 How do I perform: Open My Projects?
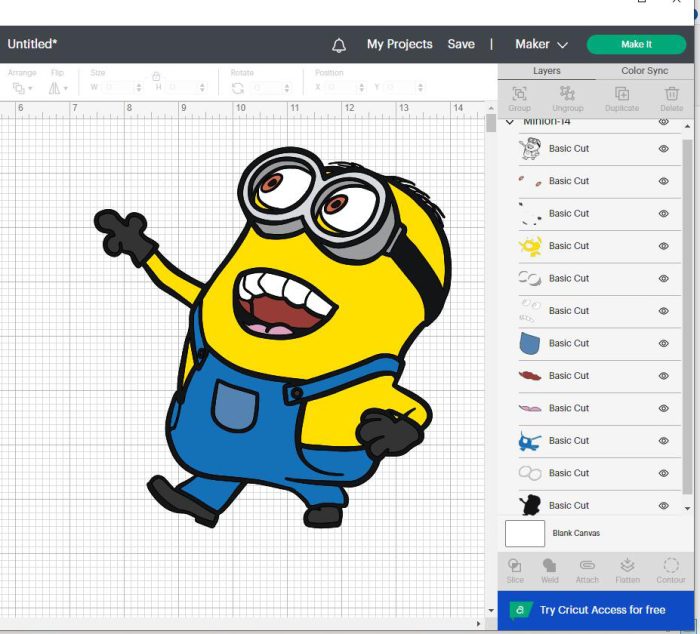[400, 44]
